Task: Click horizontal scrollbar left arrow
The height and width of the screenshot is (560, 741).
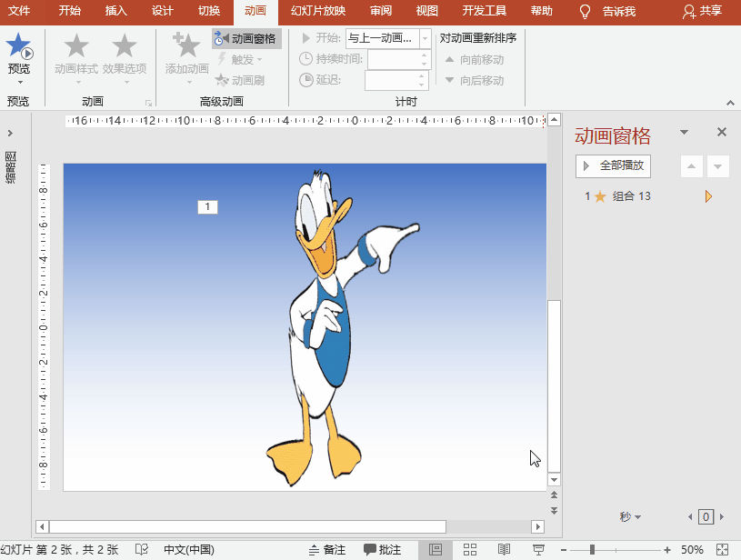Action: coord(42,526)
